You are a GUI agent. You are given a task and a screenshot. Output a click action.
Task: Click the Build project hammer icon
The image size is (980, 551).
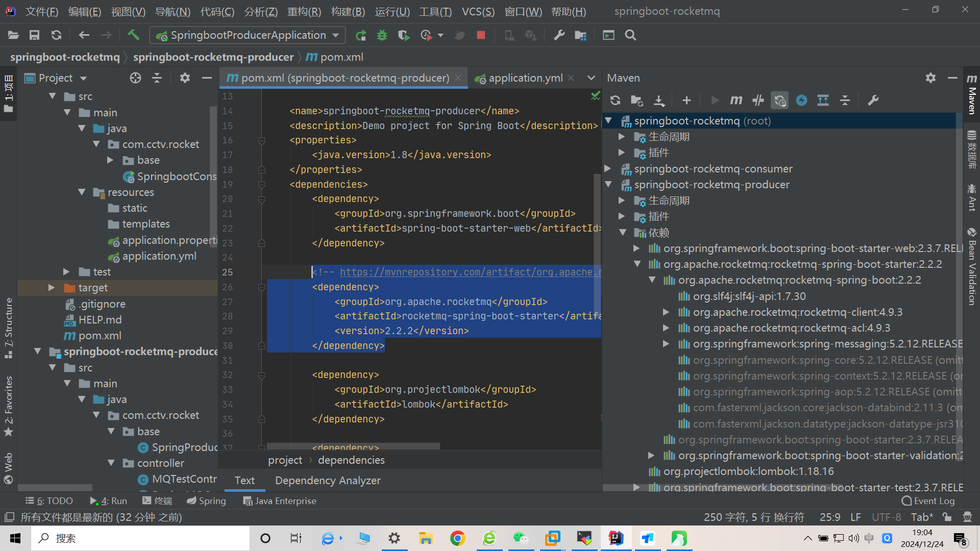[x=133, y=35]
